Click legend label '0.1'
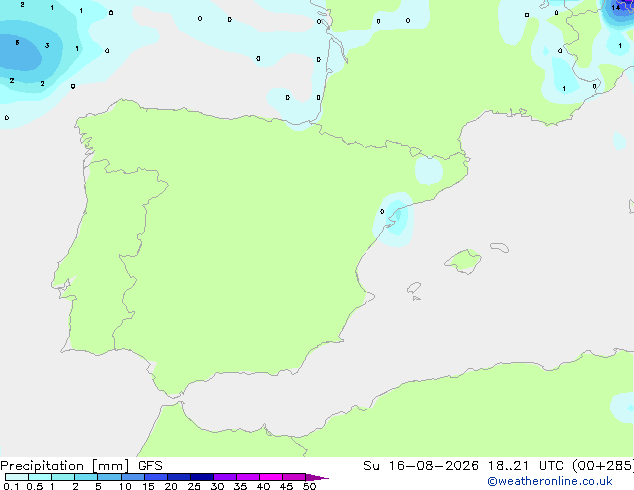This screenshot has height=490, width=634. (x=11, y=486)
